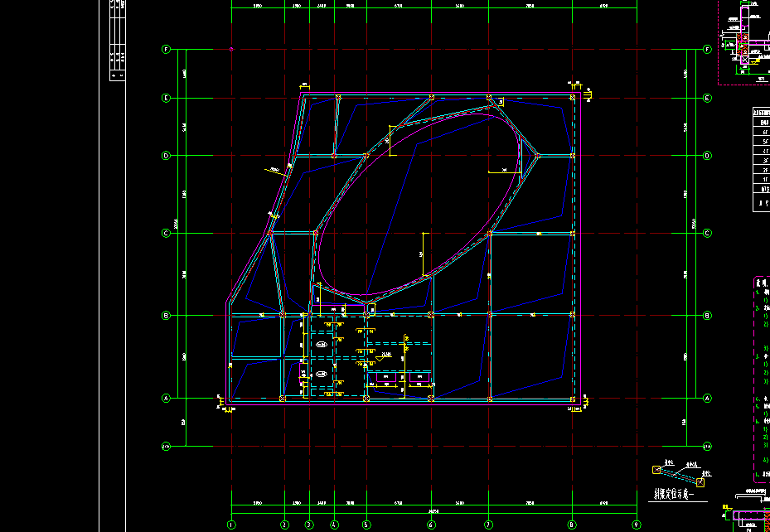Select axis bubble D on the left side
This screenshot has height=532, width=770.
click(x=166, y=156)
